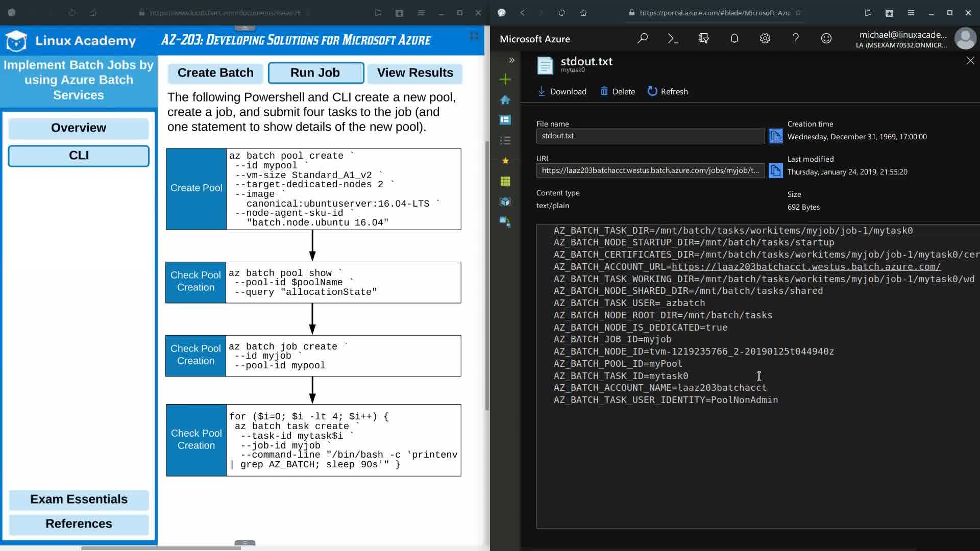980x551 pixels.
Task: Expand the Azure left sidebar menu
Action: (x=511, y=60)
